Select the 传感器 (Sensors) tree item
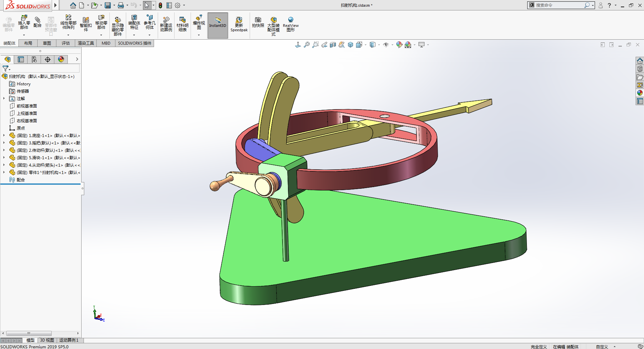 tap(23, 91)
